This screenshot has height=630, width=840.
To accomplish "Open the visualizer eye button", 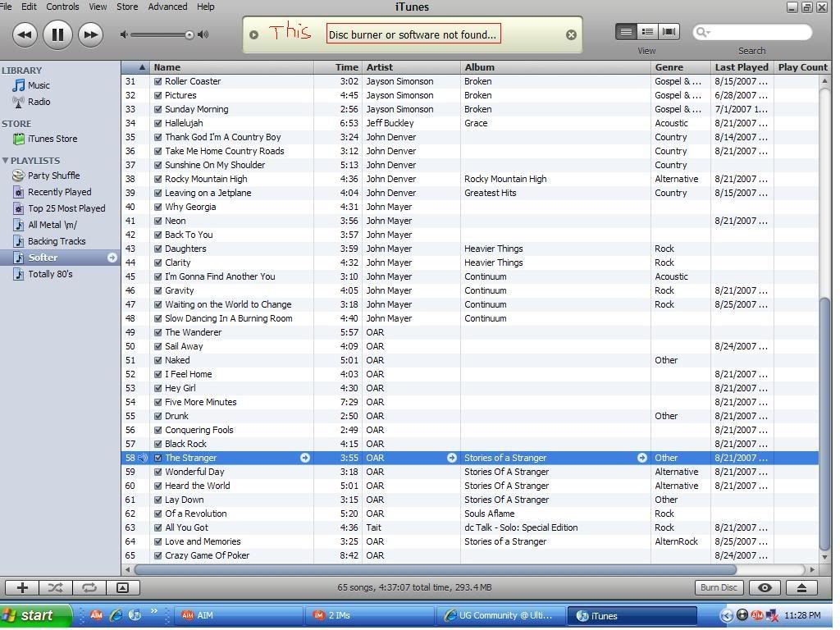I will (765, 587).
